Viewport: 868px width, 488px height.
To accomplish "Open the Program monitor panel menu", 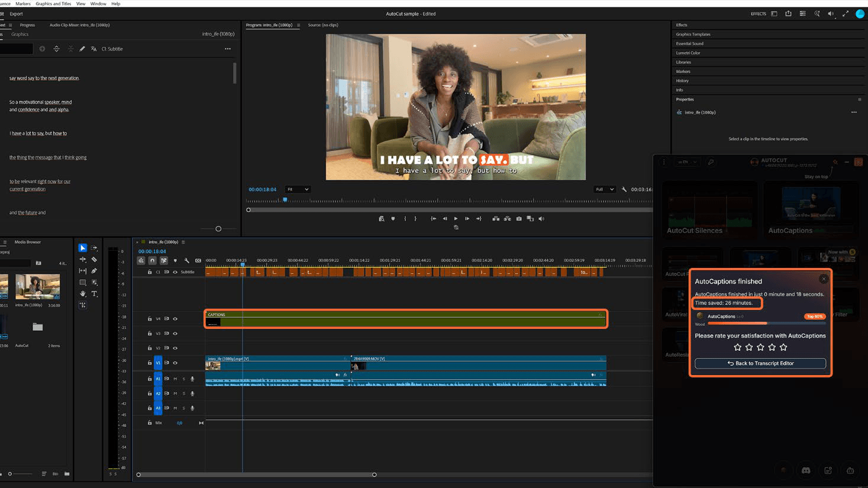I will 298,25.
